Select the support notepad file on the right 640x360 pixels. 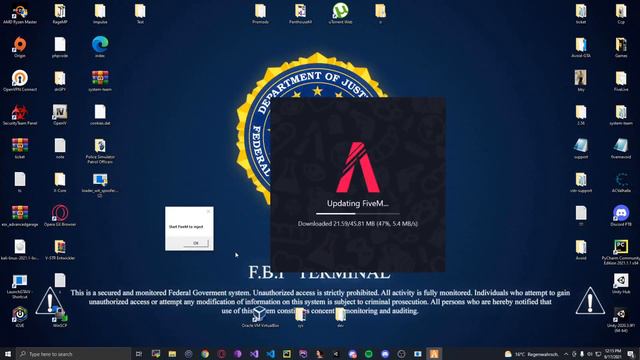coord(581,148)
